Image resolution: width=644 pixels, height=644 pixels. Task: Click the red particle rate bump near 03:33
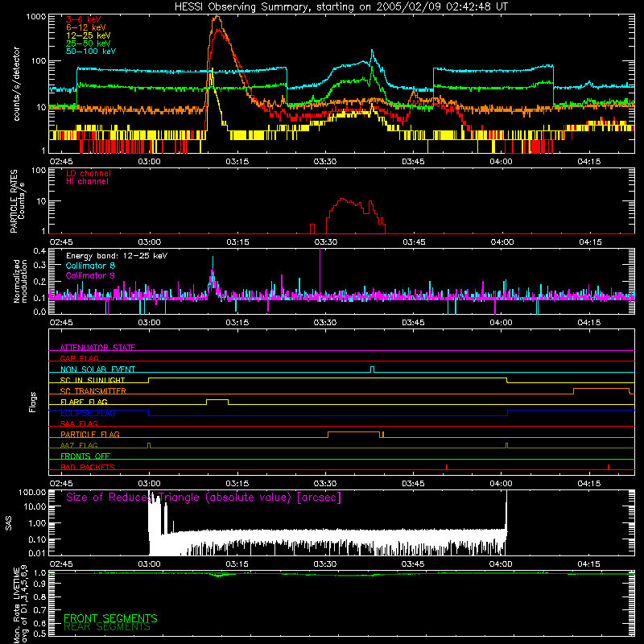click(x=343, y=200)
